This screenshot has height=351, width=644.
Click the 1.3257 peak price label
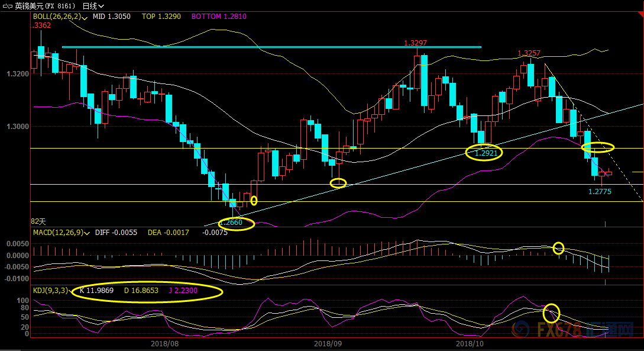529,53
